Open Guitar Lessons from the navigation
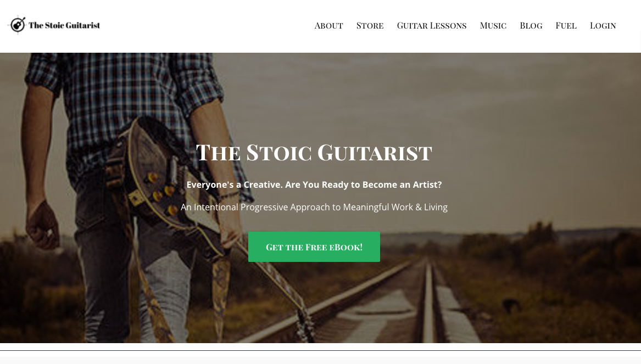 pyautogui.click(x=432, y=25)
